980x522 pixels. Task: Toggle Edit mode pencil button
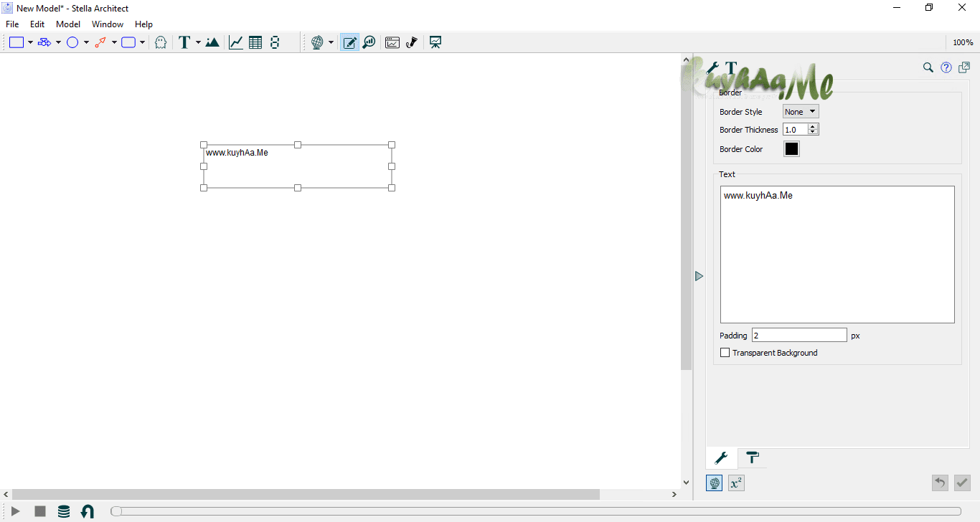pyautogui.click(x=349, y=43)
